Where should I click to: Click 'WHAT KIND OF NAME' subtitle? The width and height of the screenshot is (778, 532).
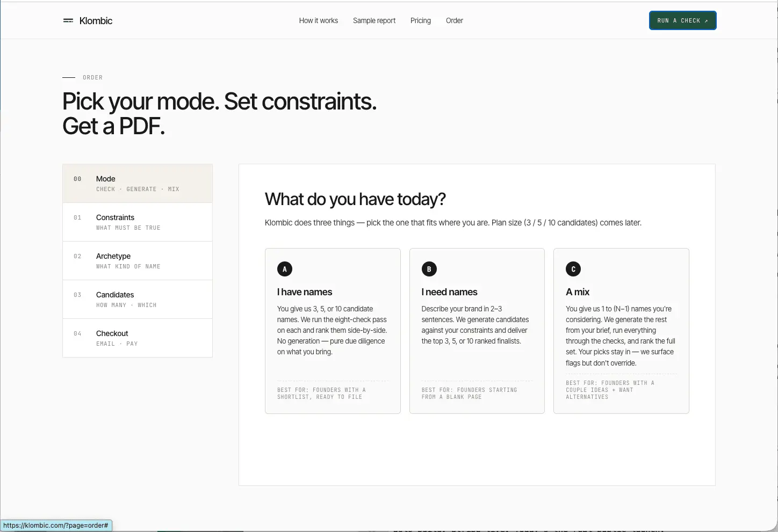point(128,266)
